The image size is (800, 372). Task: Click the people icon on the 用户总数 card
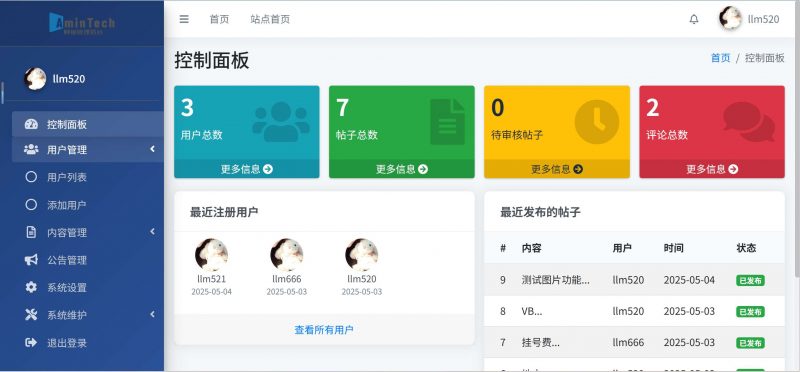point(281,122)
